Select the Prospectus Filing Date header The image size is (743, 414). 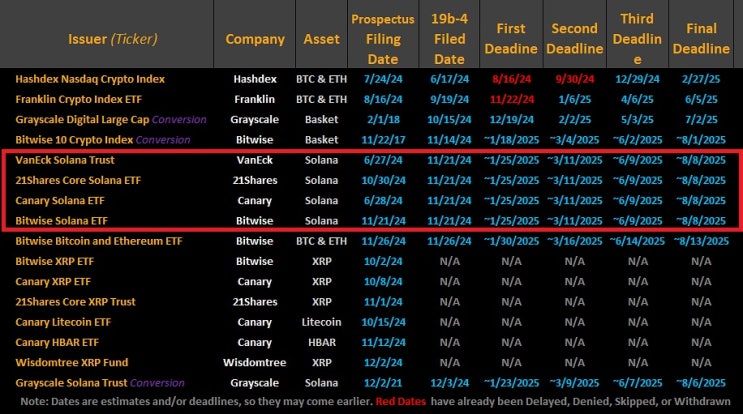[383, 39]
